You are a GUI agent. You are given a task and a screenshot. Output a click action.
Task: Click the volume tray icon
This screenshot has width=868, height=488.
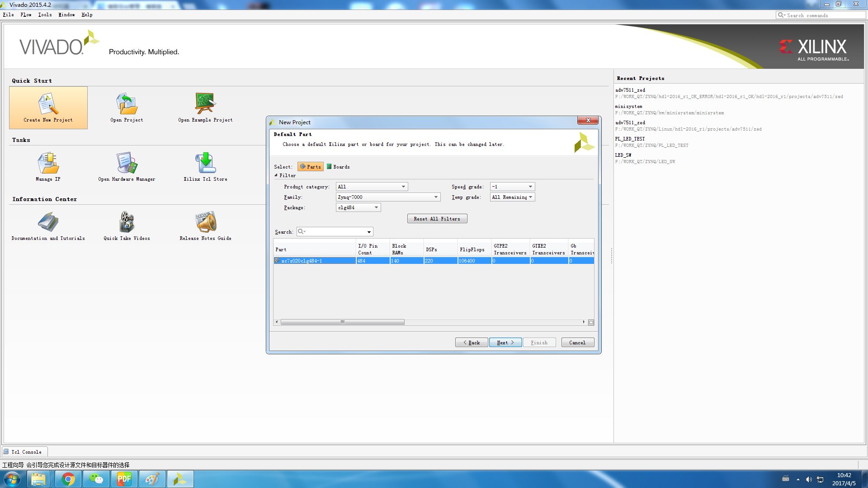[x=809, y=479]
